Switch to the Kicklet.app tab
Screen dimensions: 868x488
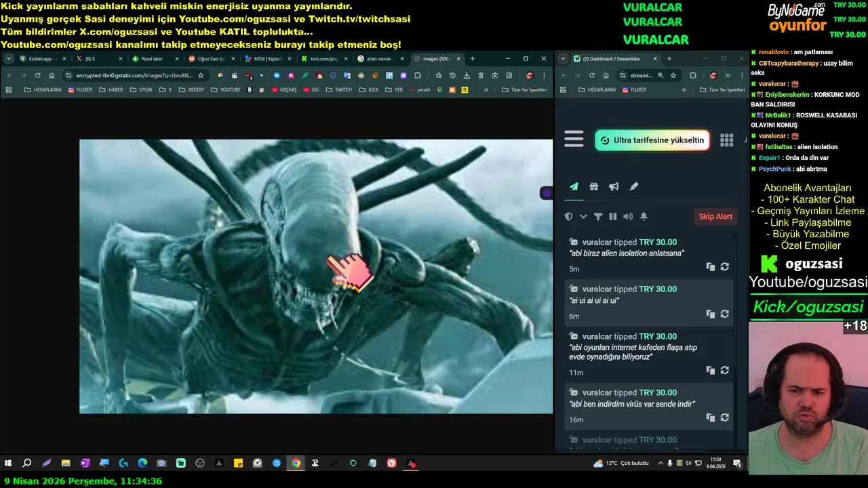(x=42, y=59)
